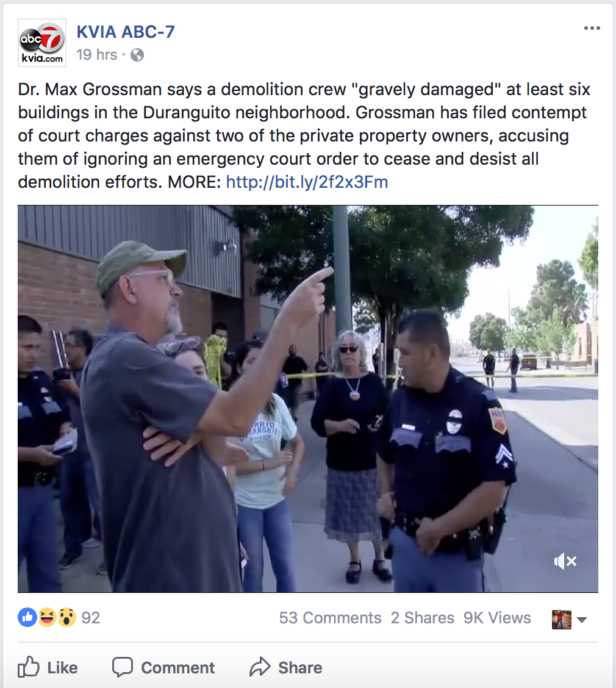Open the KVIA ABC-7 page name link

(126, 32)
